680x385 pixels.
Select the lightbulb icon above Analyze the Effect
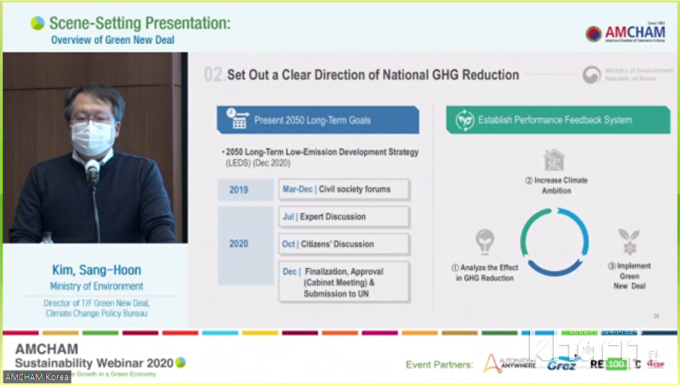(x=484, y=241)
